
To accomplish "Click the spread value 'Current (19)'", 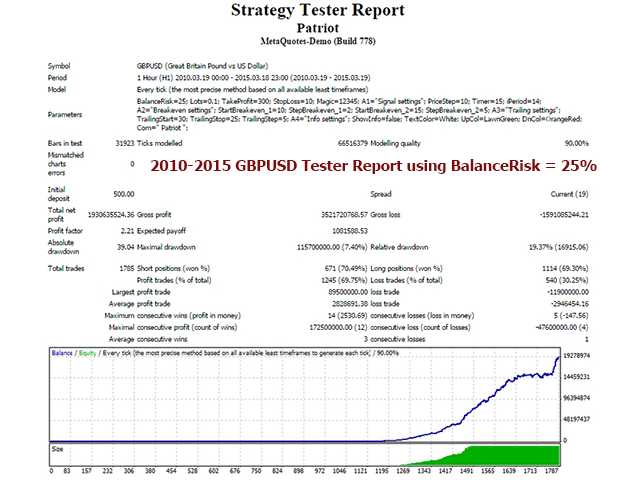I will point(569,194).
